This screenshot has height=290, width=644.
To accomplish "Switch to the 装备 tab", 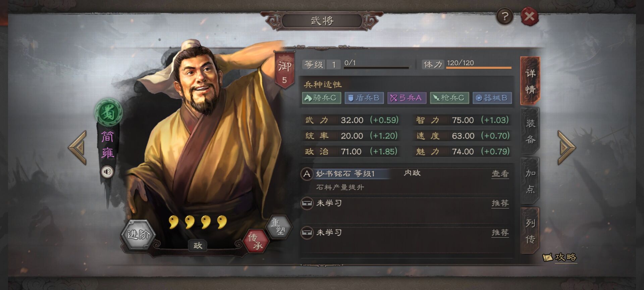I will point(530,131).
